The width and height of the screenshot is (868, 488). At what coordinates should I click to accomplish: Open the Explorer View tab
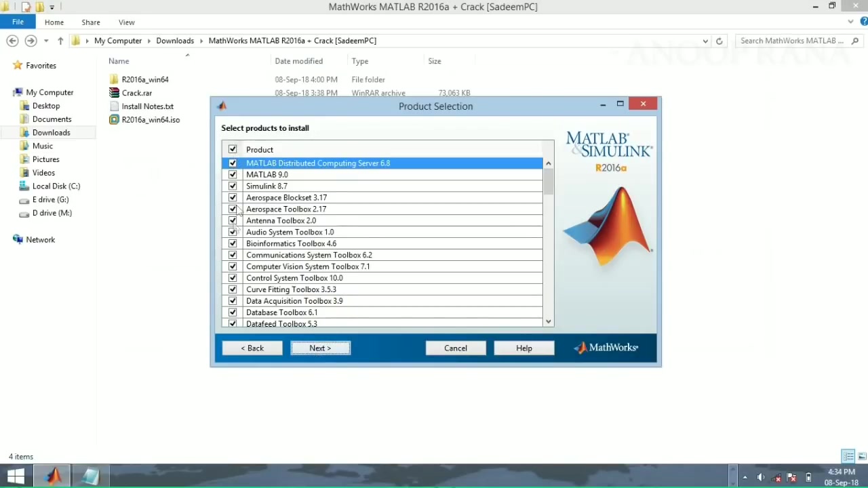(x=126, y=22)
